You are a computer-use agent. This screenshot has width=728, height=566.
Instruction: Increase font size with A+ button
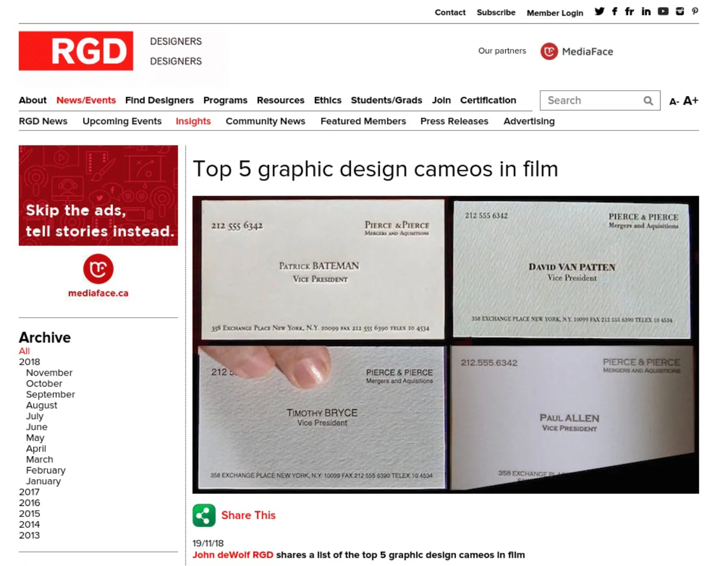(691, 100)
